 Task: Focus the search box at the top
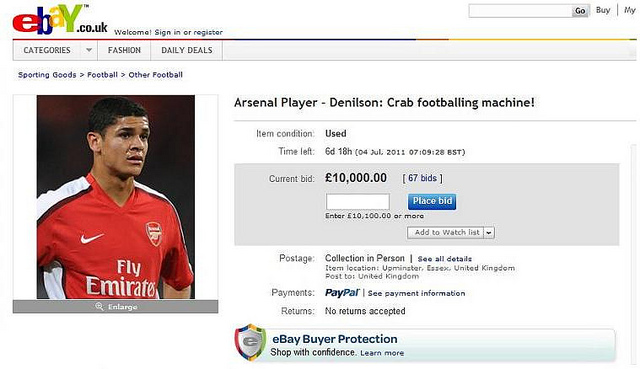tap(520, 11)
